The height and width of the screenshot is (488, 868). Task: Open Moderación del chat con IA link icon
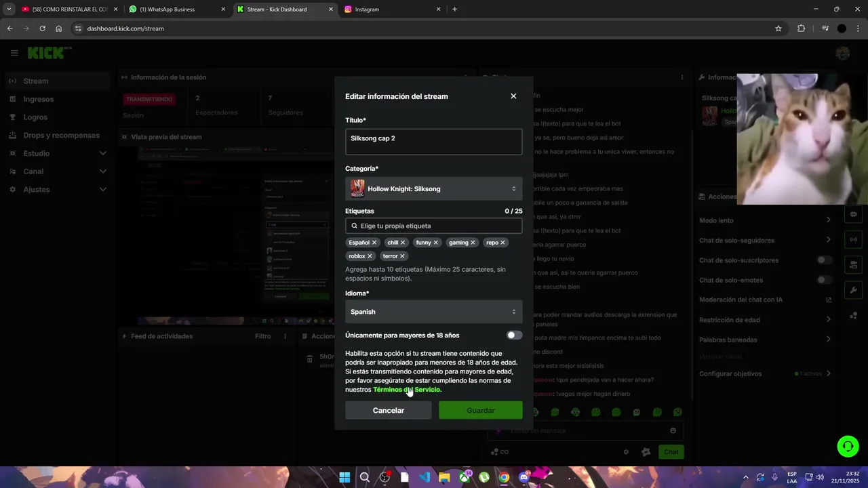(829, 300)
